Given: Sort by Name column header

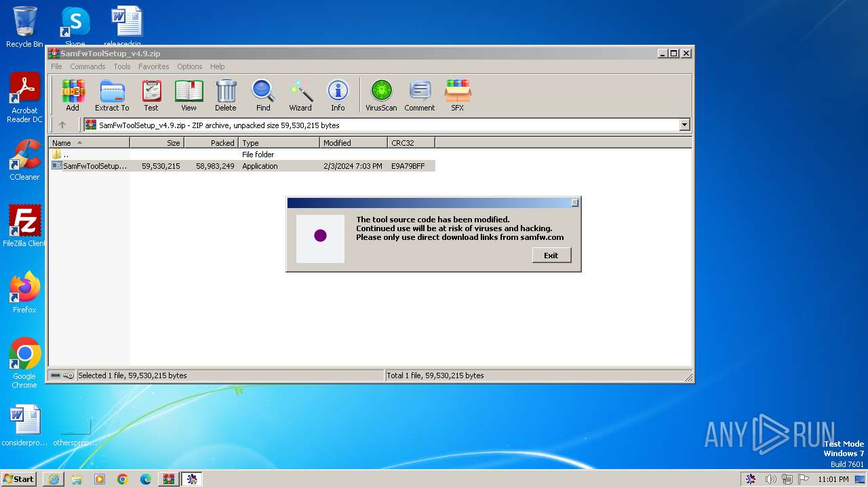Looking at the screenshot, I should click(x=89, y=143).
